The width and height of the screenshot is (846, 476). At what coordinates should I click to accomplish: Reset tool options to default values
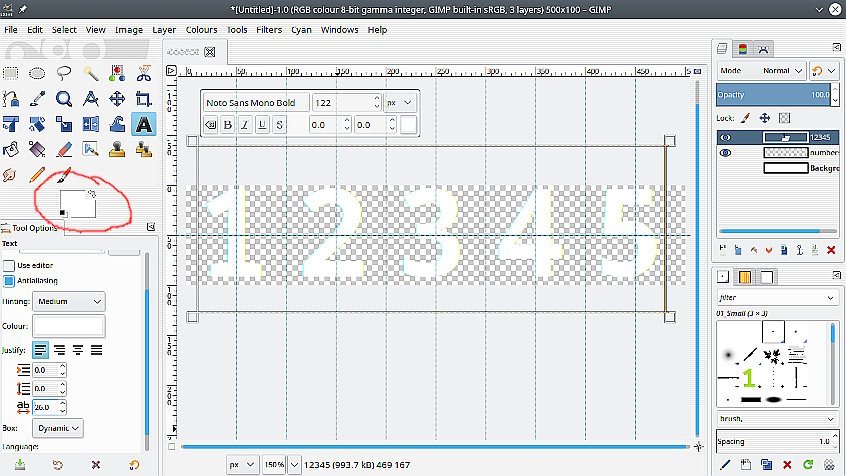134,465
